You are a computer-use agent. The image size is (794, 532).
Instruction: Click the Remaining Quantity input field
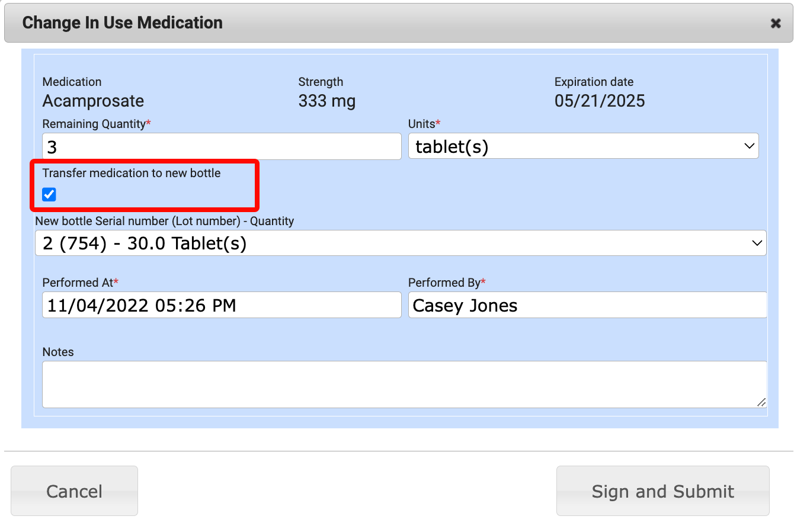[x=222, y=146]
